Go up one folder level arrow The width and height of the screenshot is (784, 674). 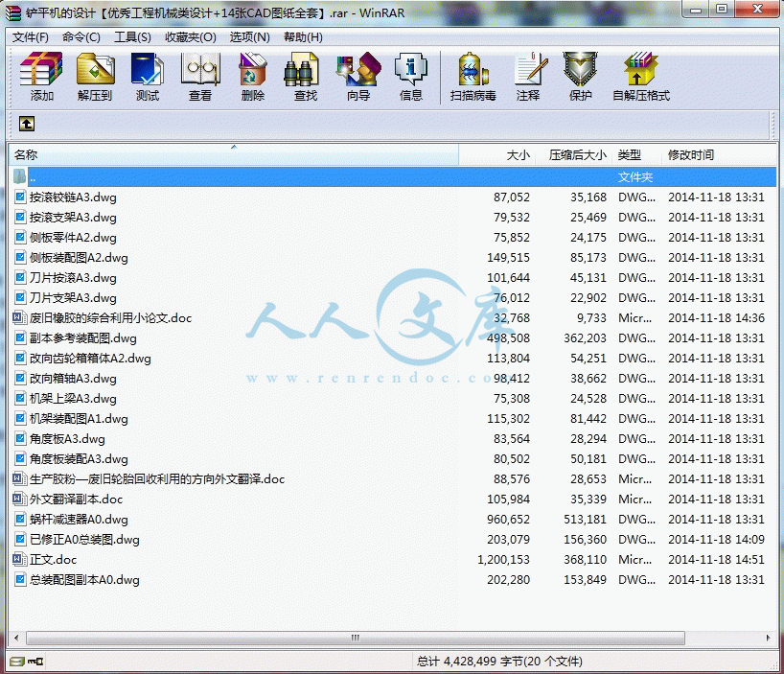27,124
